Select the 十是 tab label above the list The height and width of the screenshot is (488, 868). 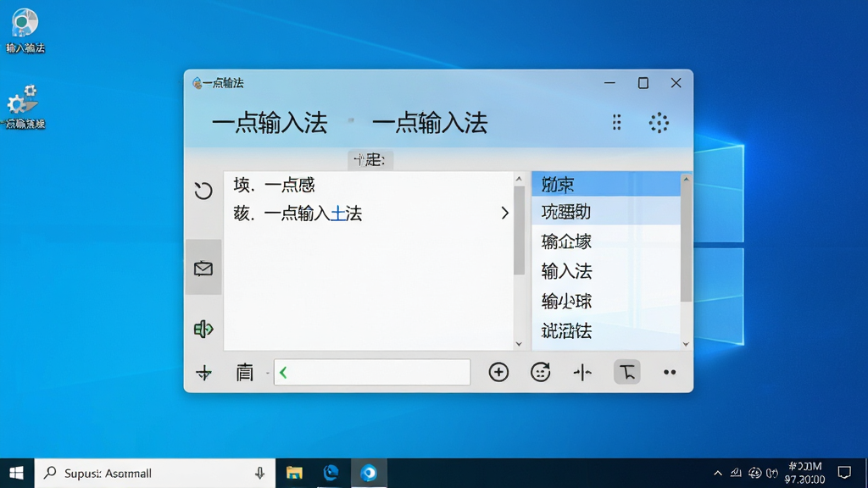pos(370,160)
